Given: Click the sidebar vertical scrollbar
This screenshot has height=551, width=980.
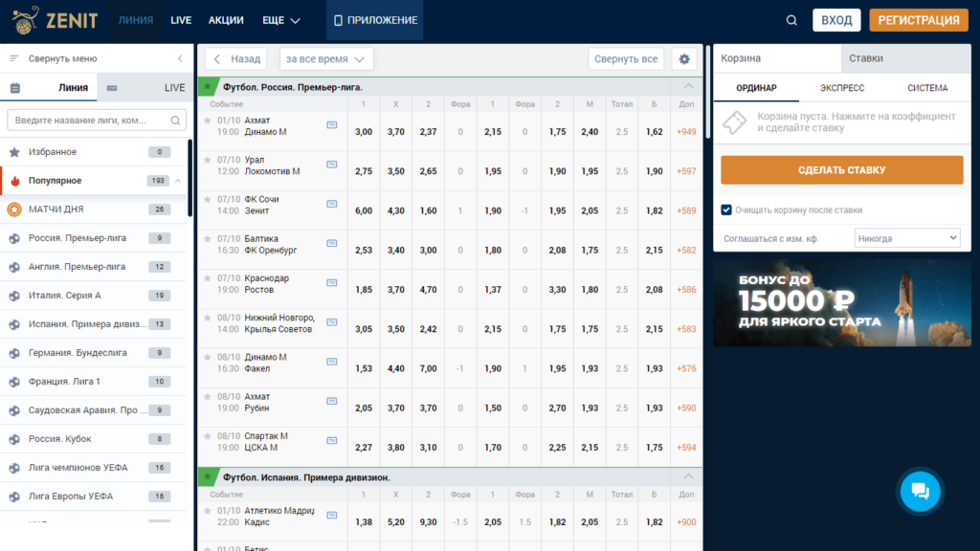Looking at the screenshot, I should pos(190,178).
